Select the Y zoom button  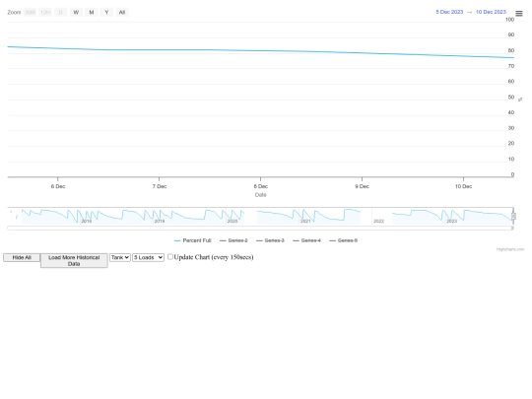coord(106,12)
